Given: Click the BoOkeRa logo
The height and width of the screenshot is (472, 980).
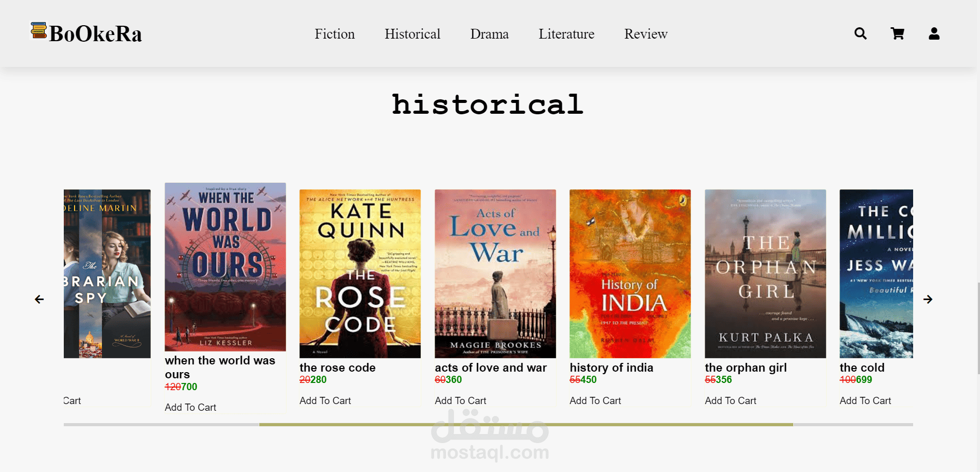Looking at the screenshot, I should tap(86, 33).
